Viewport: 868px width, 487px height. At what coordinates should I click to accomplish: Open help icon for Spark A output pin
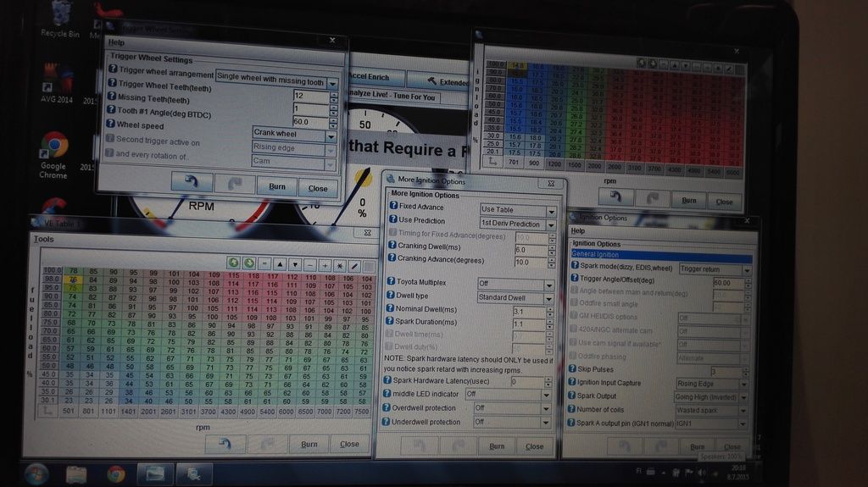point(572,423)
